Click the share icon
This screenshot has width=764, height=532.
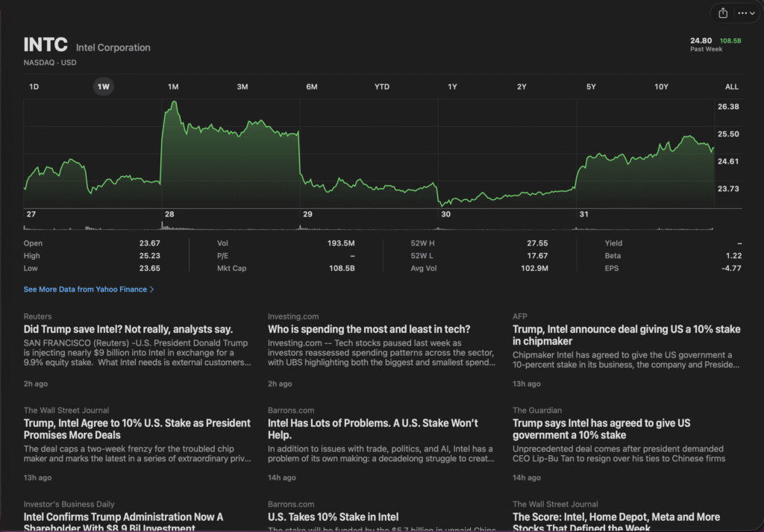723,13
